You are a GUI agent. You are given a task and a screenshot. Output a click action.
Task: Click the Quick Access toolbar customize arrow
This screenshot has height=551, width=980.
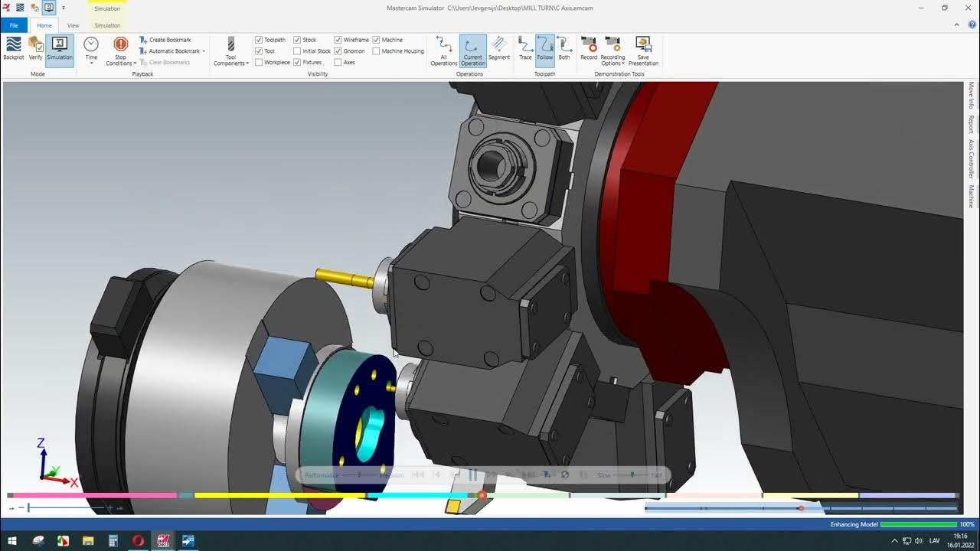[x=64, y=8]
